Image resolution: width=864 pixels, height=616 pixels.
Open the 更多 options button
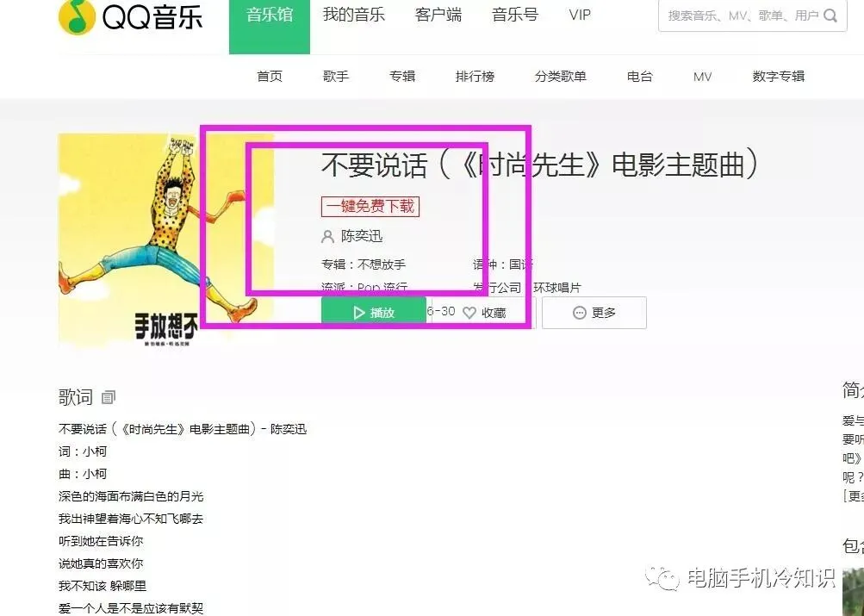[x=594, y=313]
